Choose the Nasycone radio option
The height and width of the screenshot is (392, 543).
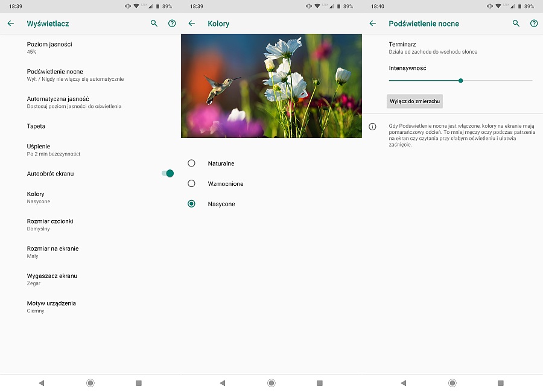192,204
